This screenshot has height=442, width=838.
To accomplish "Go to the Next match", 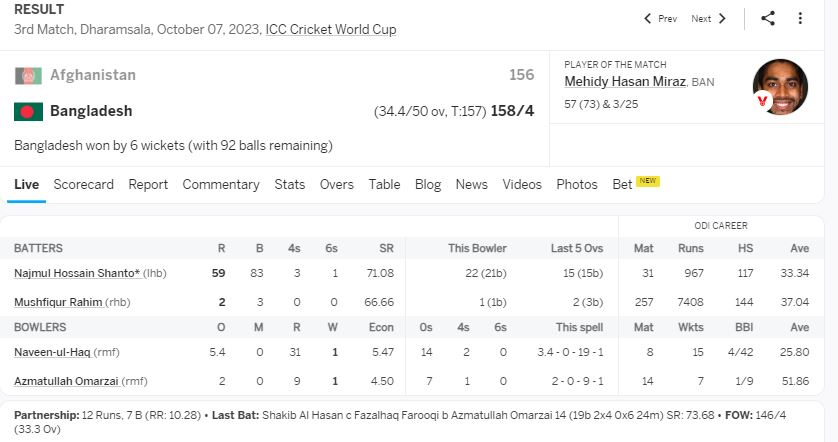I will [x=708, y=18].
